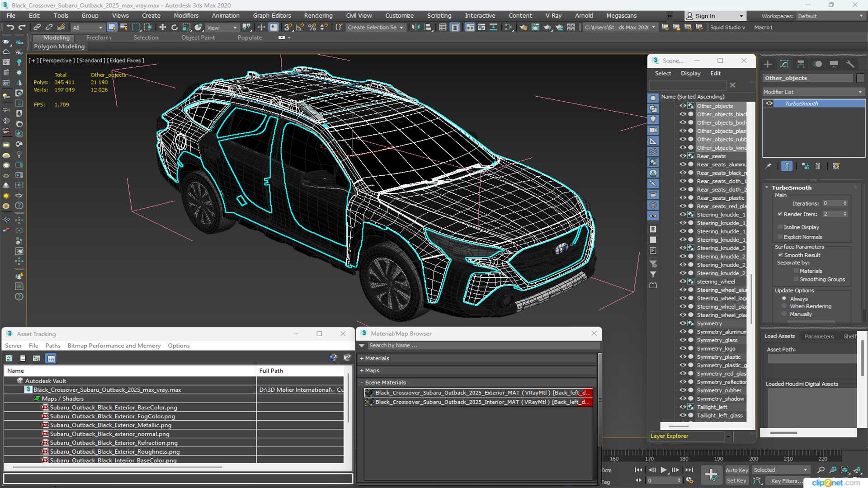This screenshot has width=868, height=488.
Task: Open the Motion tab in command panel
Action: tap(817, 64)
